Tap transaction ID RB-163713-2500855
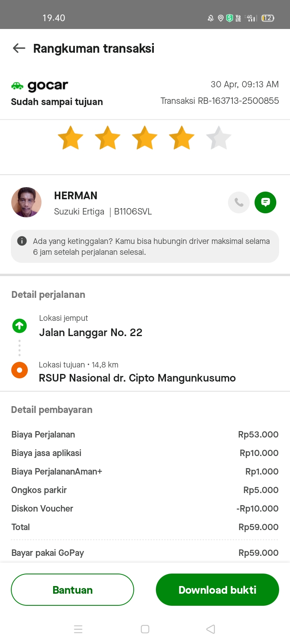This screenshot has width=290, height=644. coord(220,101)
